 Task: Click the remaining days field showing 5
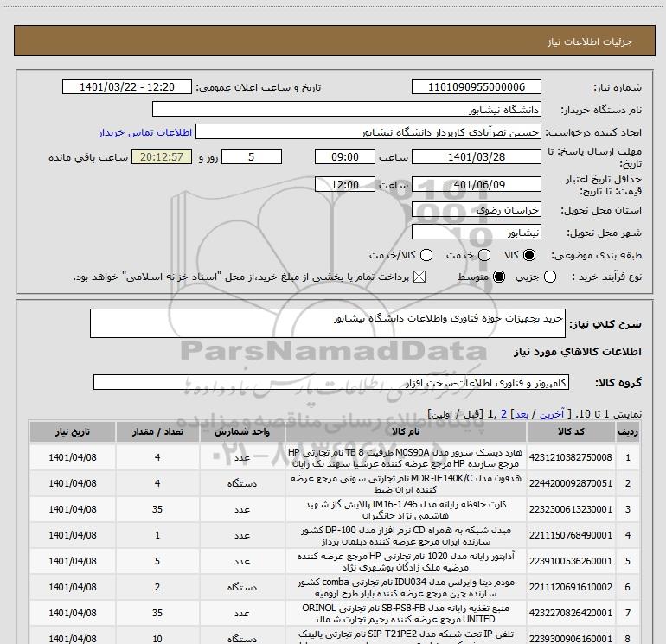252,156
